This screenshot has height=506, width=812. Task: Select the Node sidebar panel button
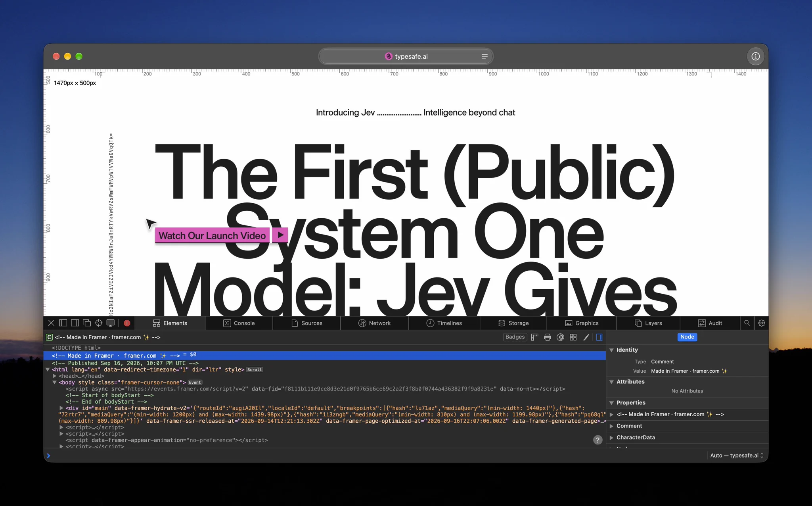coord(687,337)
